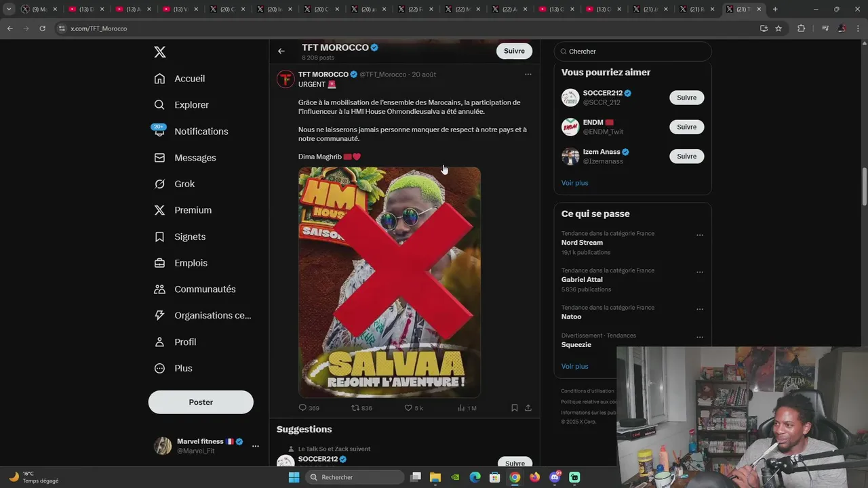Open browser extensions puzzle icon
Image resolution: width=868 pixels, height=488 pixels.
(x=802, y=28)
